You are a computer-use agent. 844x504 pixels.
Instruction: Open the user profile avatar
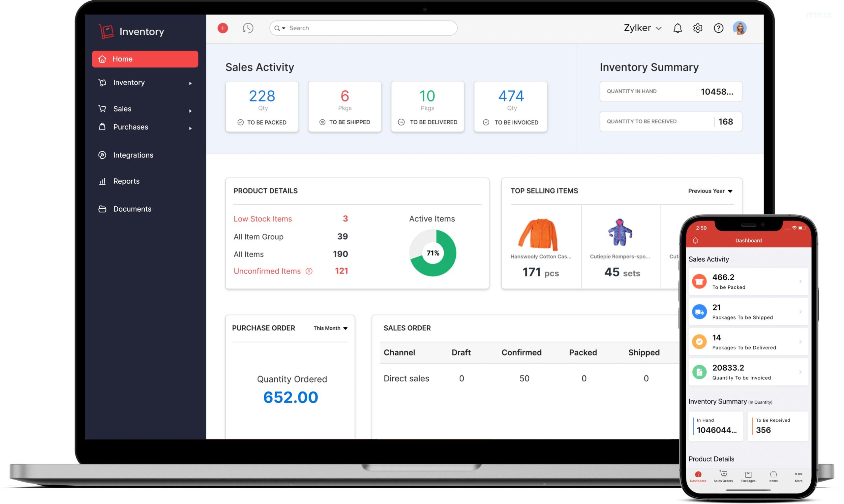[x=739, y=28]
